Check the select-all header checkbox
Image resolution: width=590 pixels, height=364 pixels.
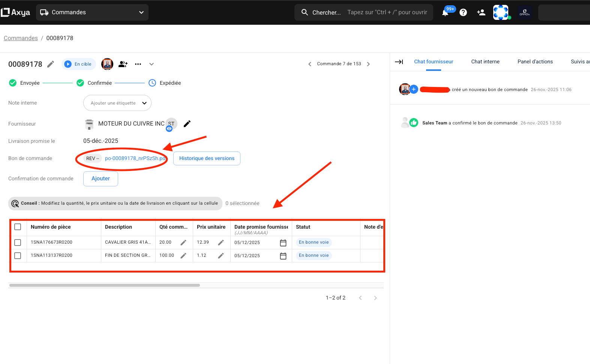point(18,227)
